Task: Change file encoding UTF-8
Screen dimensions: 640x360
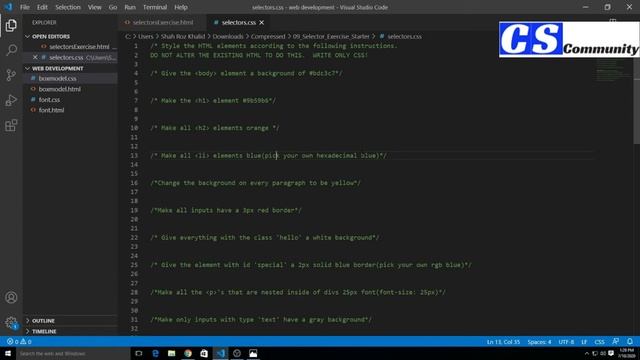Action: point(566,342)
